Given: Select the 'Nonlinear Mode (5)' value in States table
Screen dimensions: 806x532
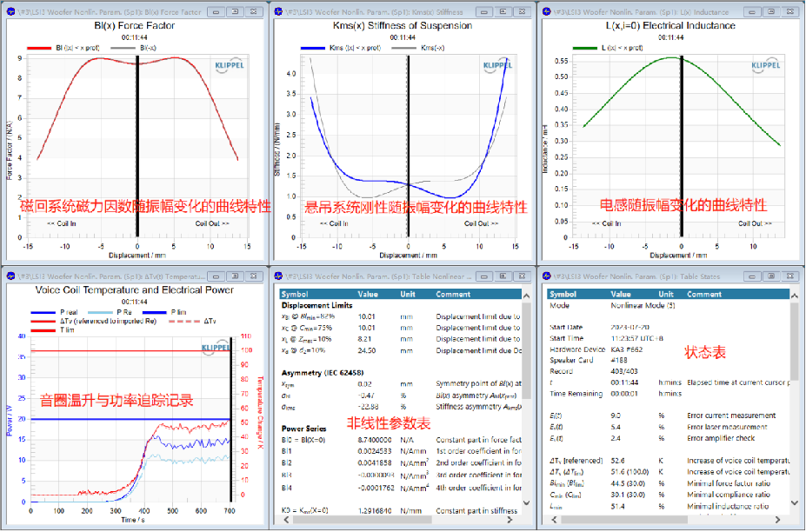Looking at the screenshot, I should [x=643, y=305].
